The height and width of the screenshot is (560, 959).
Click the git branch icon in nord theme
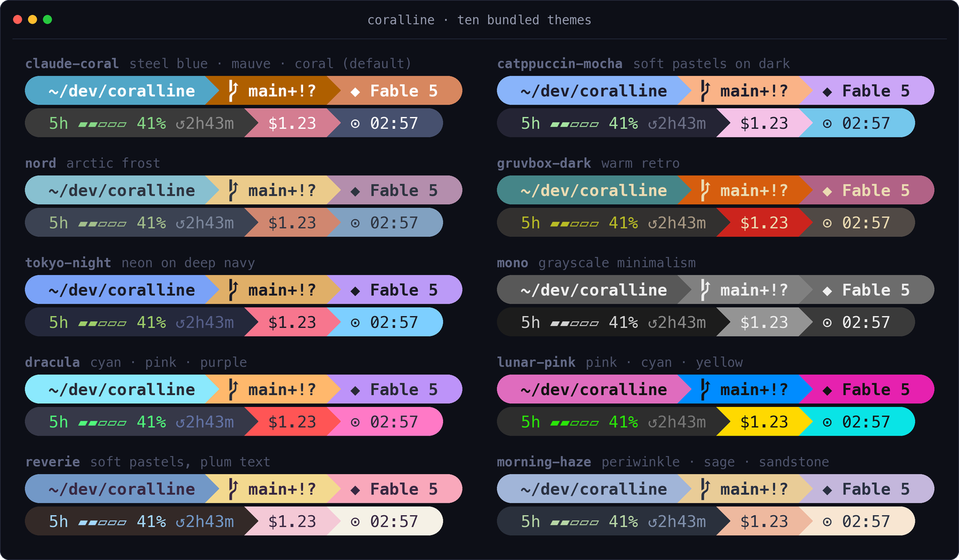tap(233, 190)
